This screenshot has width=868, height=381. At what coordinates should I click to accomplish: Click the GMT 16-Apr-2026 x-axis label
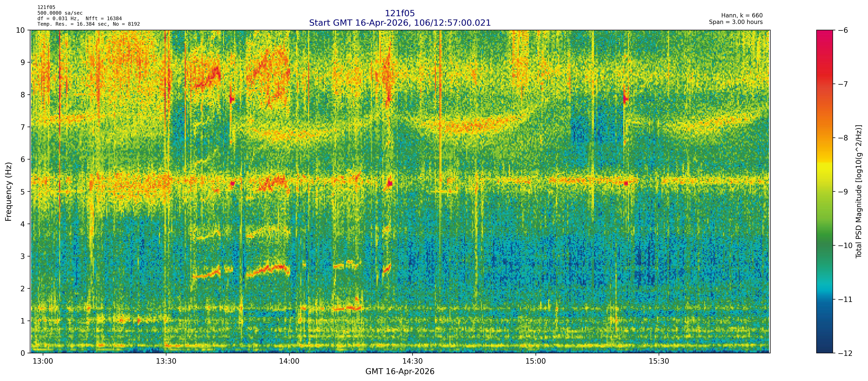[x=400, y=372]
